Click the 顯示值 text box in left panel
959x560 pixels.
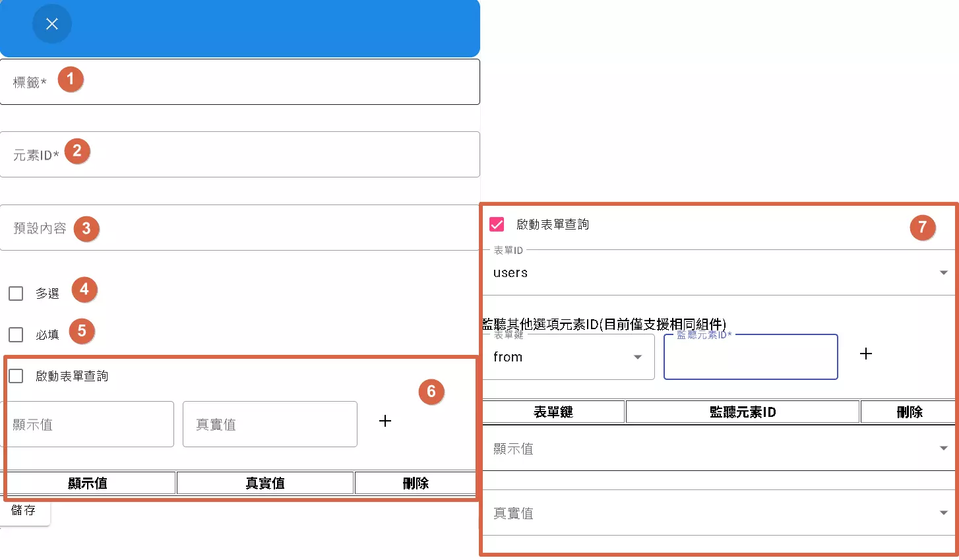click(x=89, y=424)
